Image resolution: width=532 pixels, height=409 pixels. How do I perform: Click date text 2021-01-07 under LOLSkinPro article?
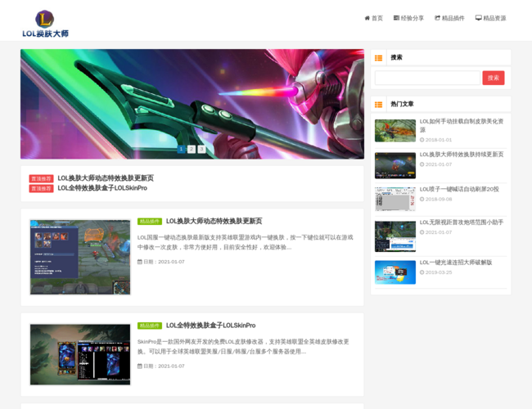[171, 366]
